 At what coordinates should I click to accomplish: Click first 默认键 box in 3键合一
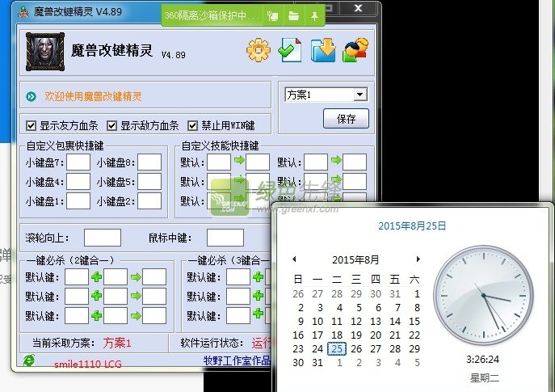click(238, 277)
